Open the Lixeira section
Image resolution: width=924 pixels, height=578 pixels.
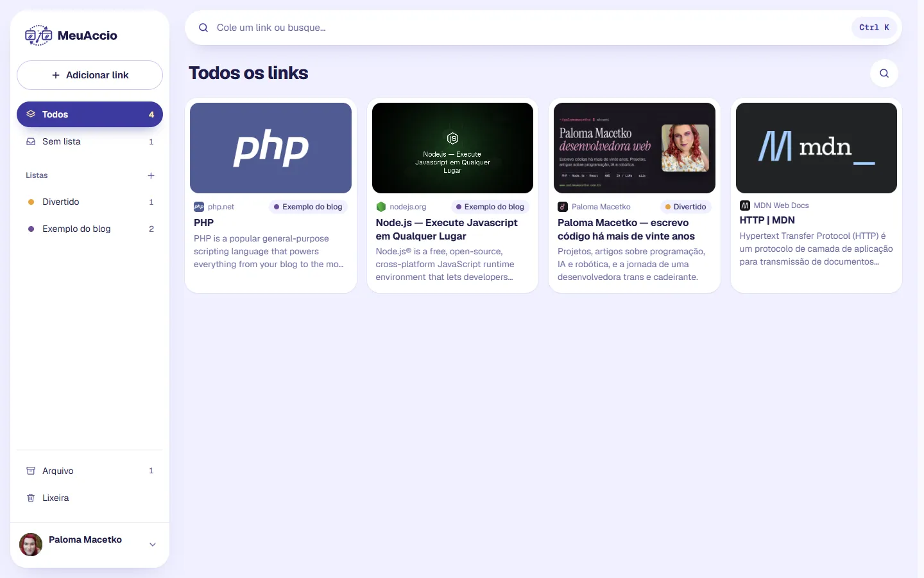(90, 498)
